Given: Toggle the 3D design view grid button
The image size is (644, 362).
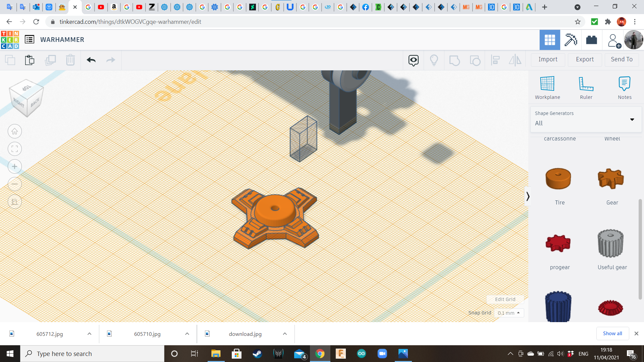Looking at the screenshot, I should 549,40.
